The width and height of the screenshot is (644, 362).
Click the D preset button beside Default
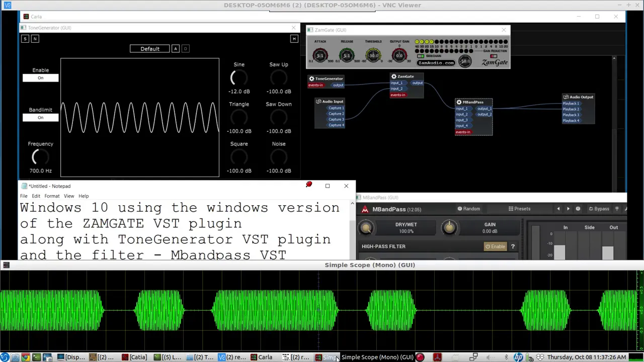pos(185,49)
